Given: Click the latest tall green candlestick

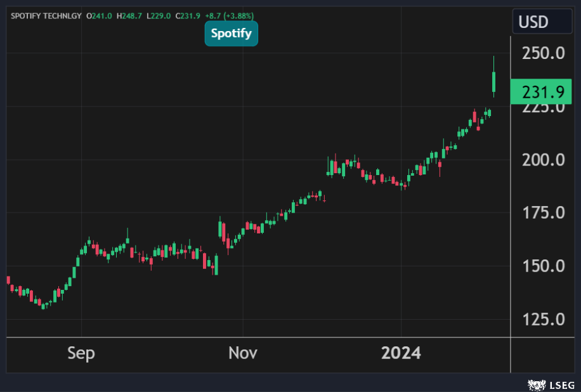Looking at the screenshot, I should click(x=493, y=82).
